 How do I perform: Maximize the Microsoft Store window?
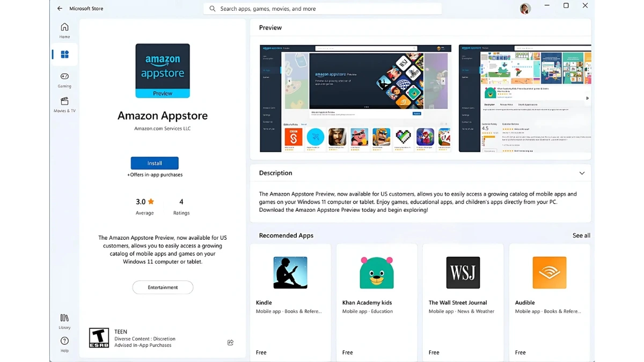(x=566, y=6)
